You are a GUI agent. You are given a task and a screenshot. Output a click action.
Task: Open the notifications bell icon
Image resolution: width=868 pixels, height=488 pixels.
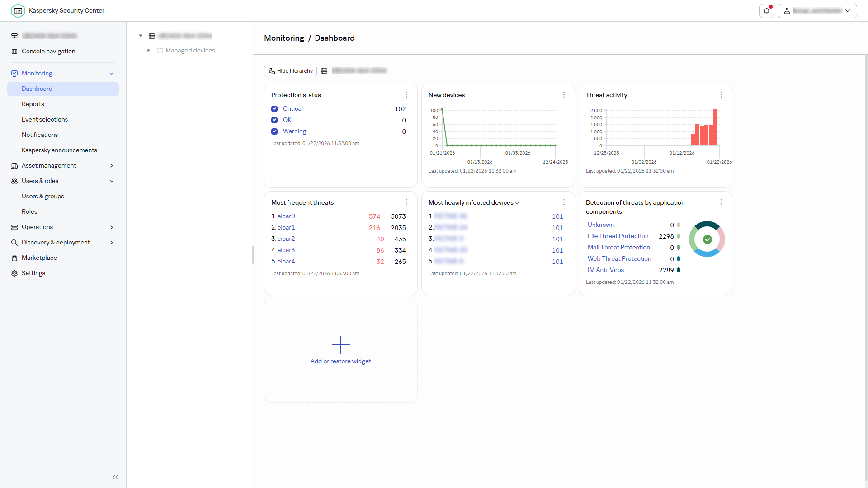(766, 10)
